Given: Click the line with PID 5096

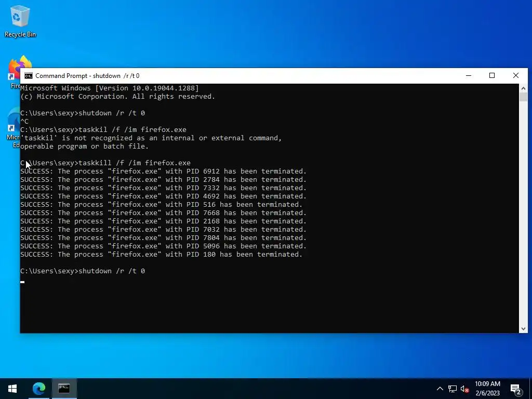Looking at the screenshot, I should pyautogui.click(x=163, y=246).
